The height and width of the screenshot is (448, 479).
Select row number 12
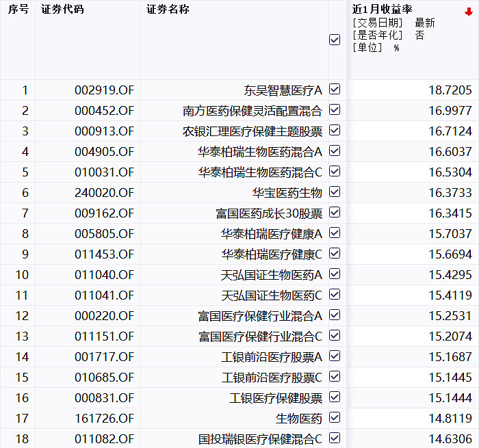point(22,316)
